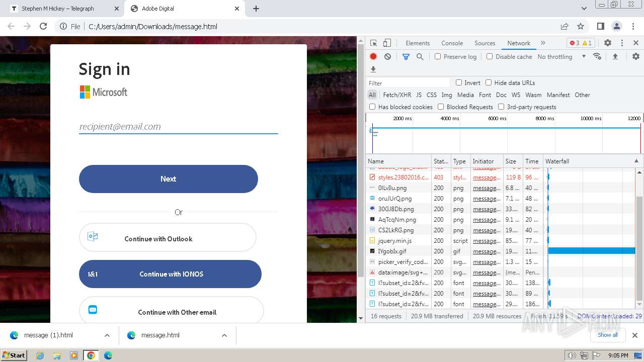The image size is (644, 362).
Task: Reload the page
Action: coord(43,26)
